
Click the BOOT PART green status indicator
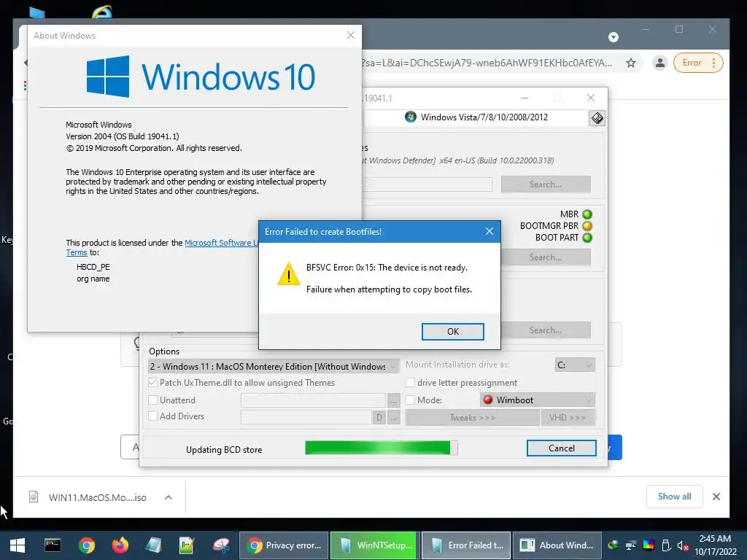pyautogui.click(x=587, y=237)
